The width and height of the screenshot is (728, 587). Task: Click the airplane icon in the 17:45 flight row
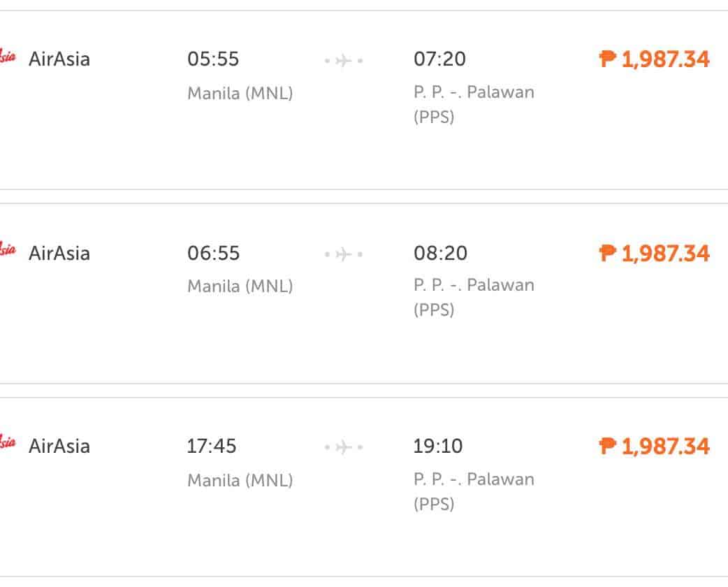(x=343, y=447)
